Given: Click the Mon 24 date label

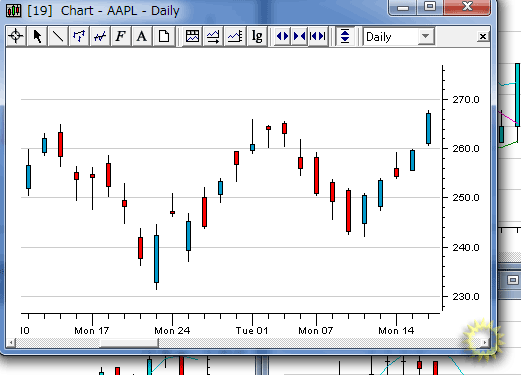Looking at the screenshot, I should pos(172,331).
